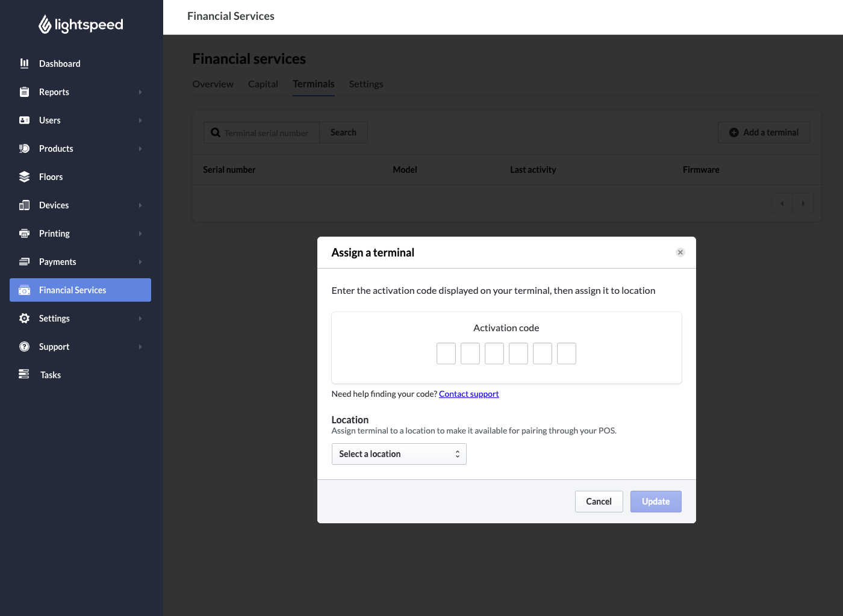Click the Tasks list icon
The image size is (843, 616).
(x=24, y=375)
